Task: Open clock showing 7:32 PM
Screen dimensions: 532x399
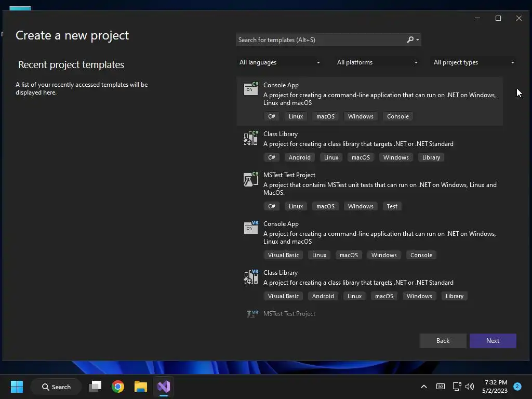Action: click(495, 387)
